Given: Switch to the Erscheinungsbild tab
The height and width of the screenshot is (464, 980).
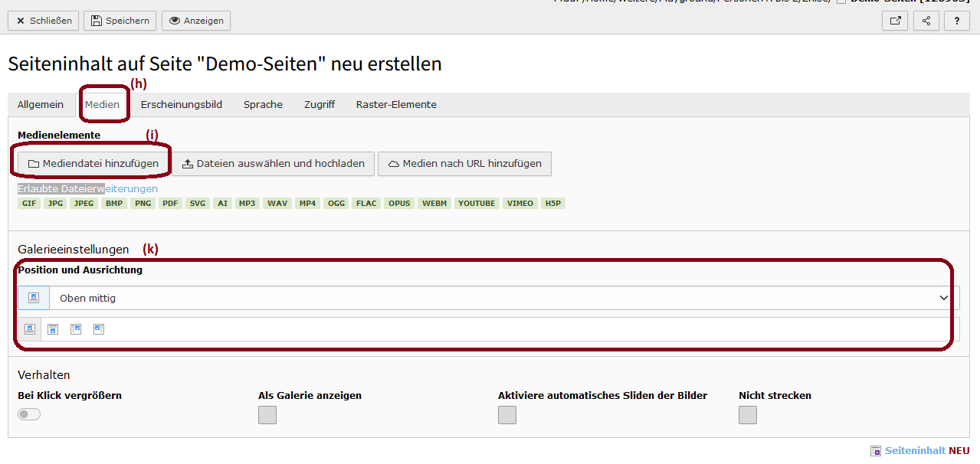Looking at the screenshot, I should coord(182,105).
